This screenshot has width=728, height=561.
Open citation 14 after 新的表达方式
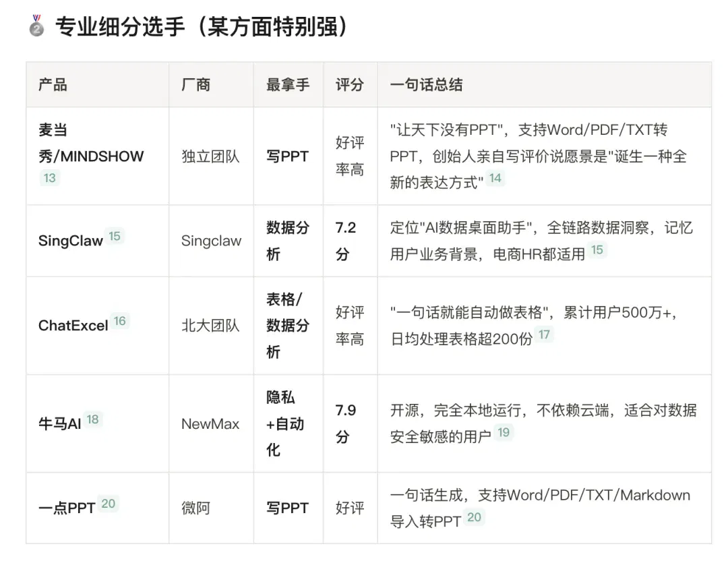click(x=495, y=178)
